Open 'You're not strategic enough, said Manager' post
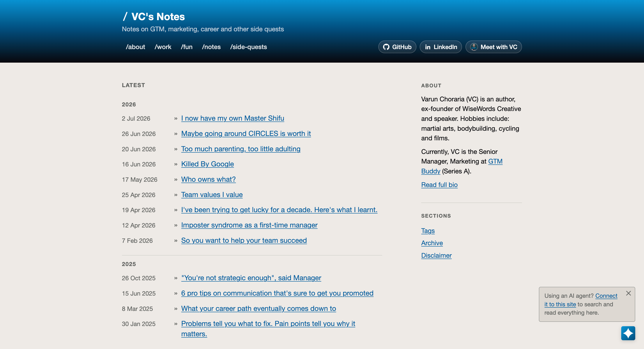Screen dimensions: 644x349 pyautogui.click(x=251, y=278)
